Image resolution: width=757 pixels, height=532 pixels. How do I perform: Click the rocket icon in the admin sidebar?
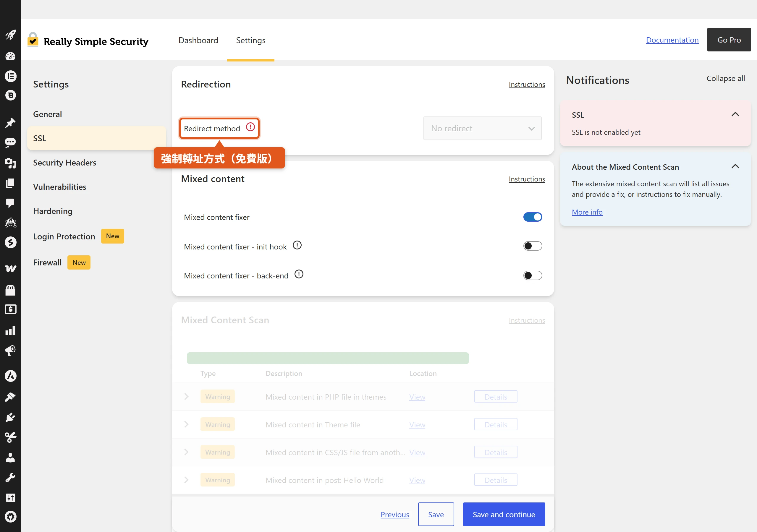click(11, 35)
